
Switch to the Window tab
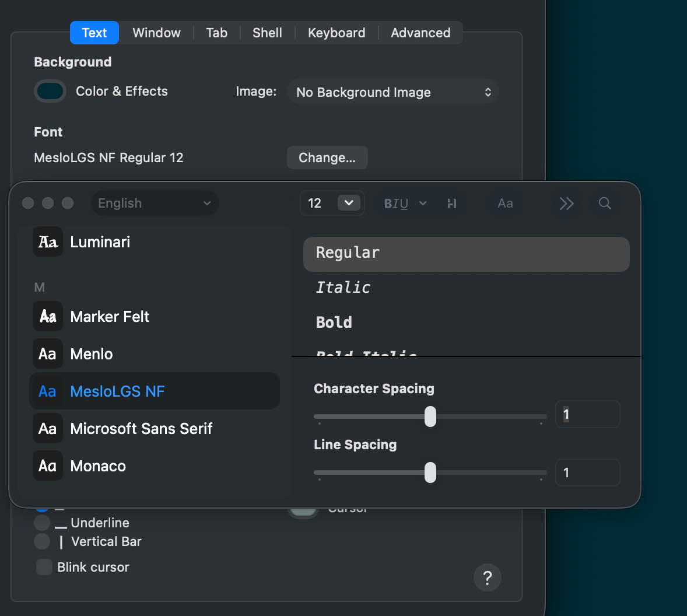[x=156, y=33]
